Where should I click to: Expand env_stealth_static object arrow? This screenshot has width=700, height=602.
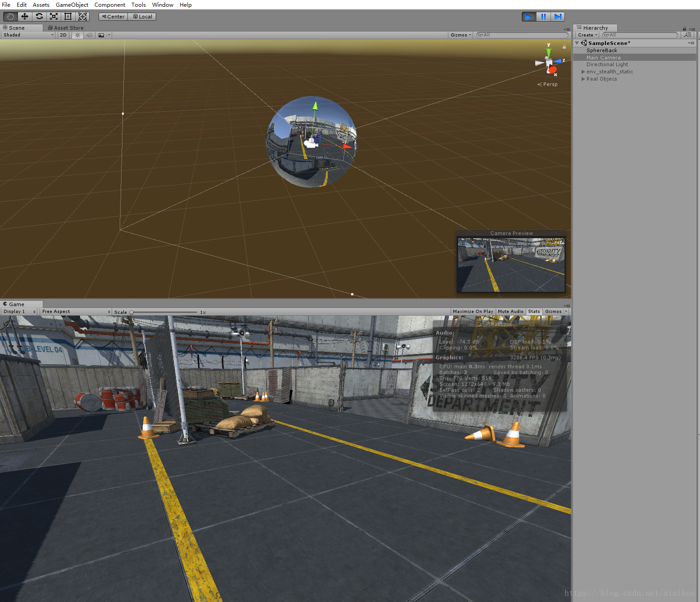pyautogui.click(x=583, y=72)
